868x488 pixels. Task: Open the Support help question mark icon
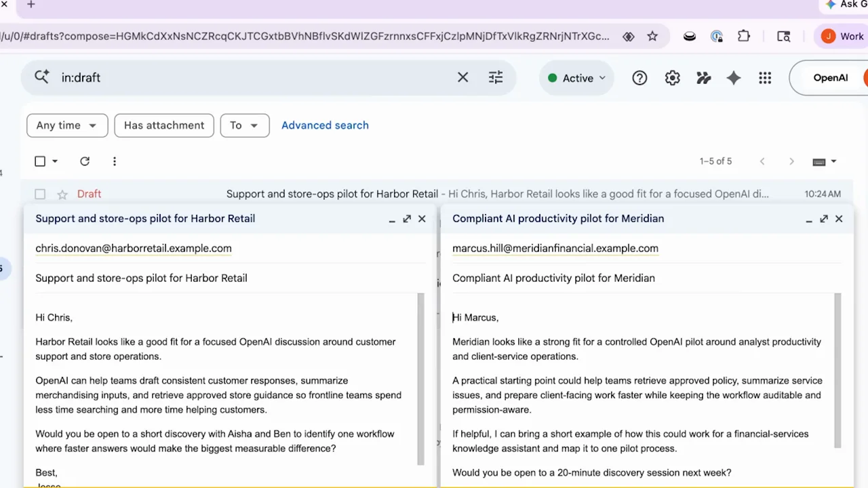tap(639, 78)
